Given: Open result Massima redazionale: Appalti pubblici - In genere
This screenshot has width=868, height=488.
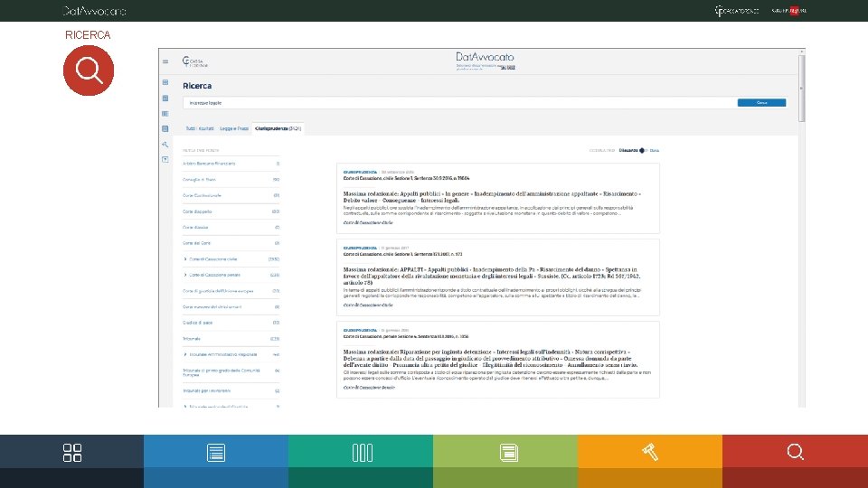Looking at the screenshot, I should [x=492, y=197].
